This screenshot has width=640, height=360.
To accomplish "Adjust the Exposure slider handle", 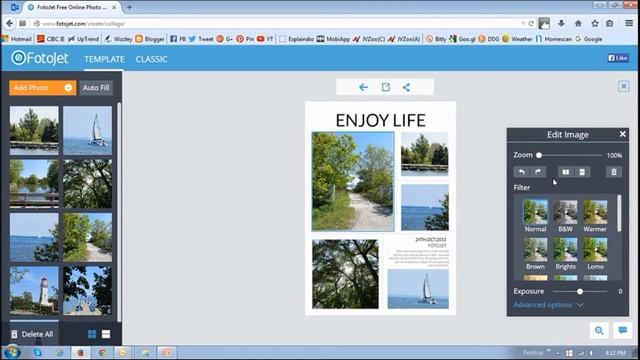I will [580, 291].
